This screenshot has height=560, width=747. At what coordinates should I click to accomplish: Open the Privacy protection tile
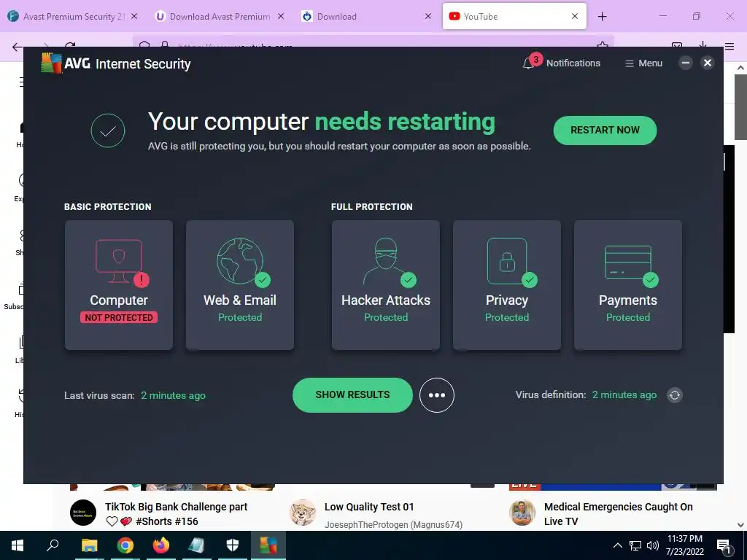tap(506, 285)
